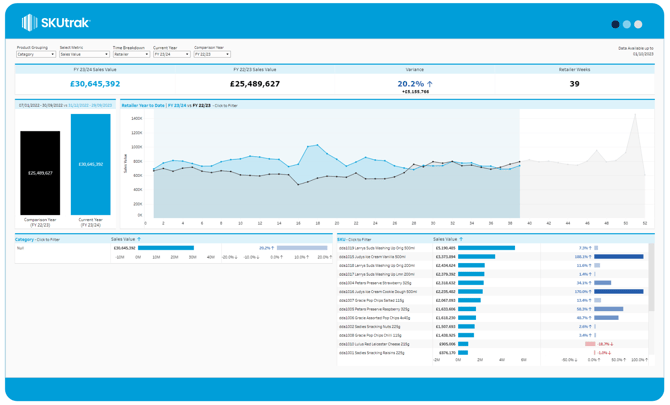
Task: Select the Lucys Red Leicester Cheese row
Action: tap(377, 344)
